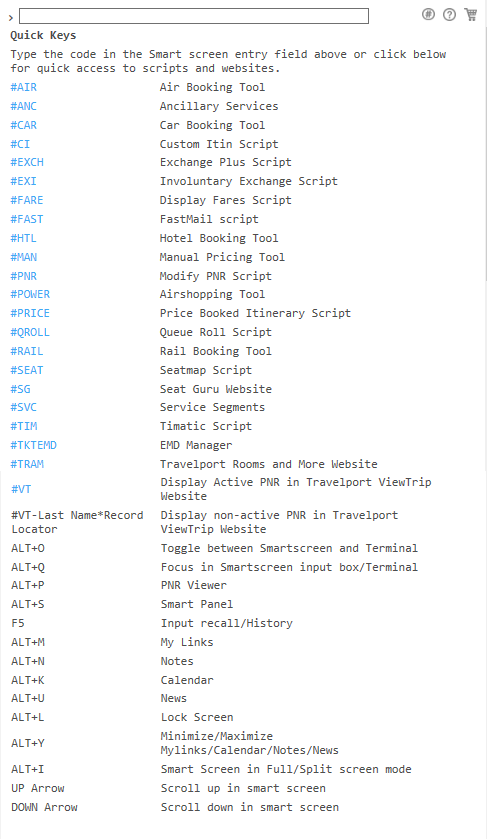This screenshot has width=488, height=839.
Task: Select the #PNR Modify PNR Script
Action: [24, 276]
